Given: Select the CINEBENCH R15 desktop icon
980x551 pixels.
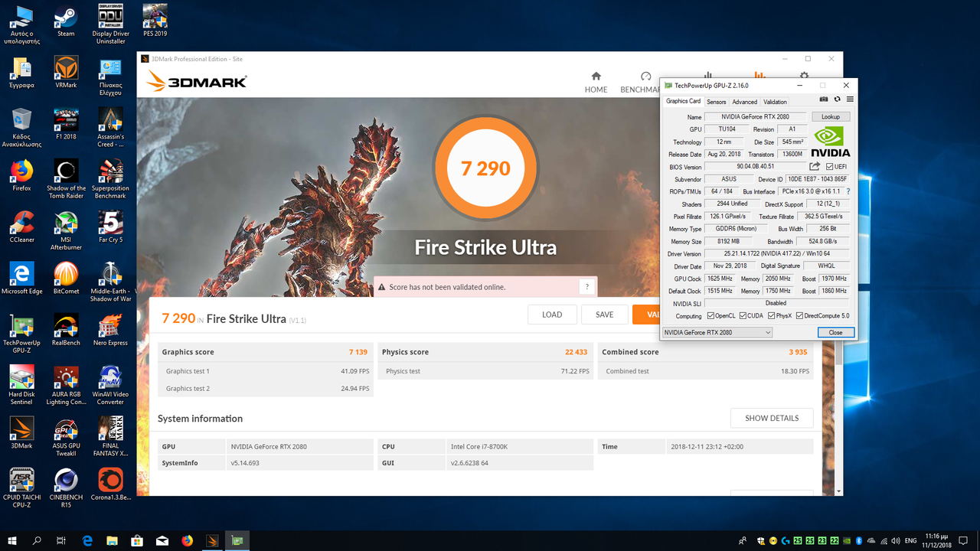Looking at the screenshot, I should pyautogui.click(x=66, y=487).
